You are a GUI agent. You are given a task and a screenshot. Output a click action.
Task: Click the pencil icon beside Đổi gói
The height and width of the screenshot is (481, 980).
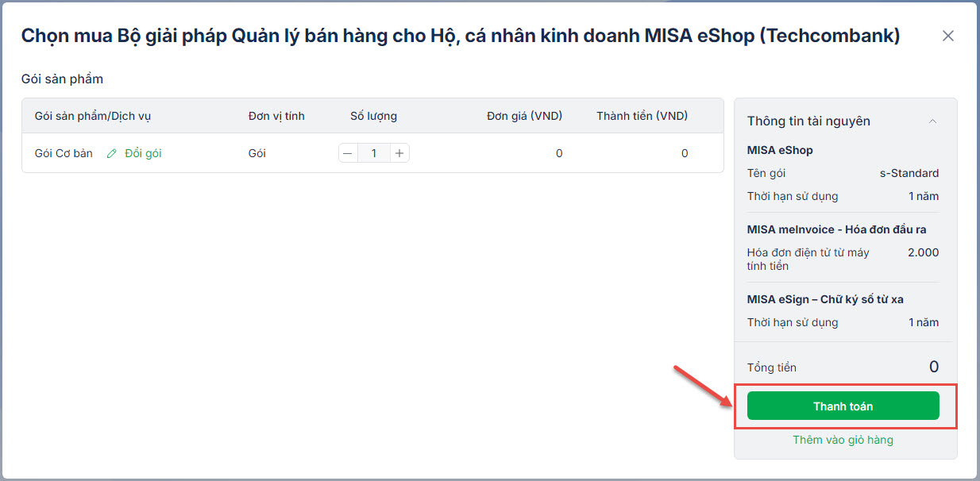point(112,153)
